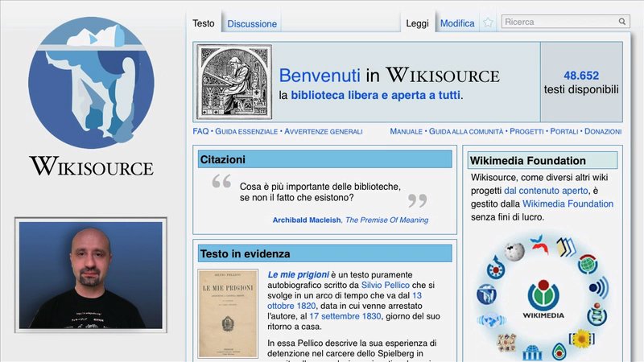This screenshot has height=362, width=644.
Task: Click the 48.652 available texts count
Action: point(581,75)
